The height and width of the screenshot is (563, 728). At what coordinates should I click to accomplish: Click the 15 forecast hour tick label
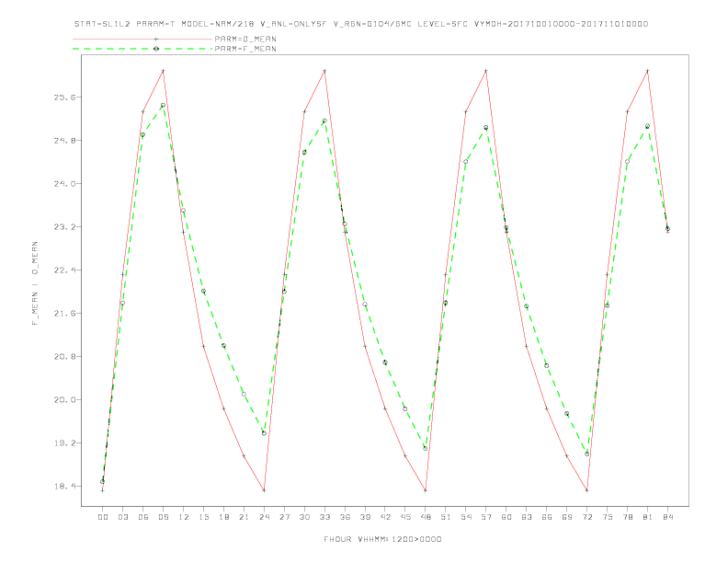pyautogui.click(x=203, y=517)
